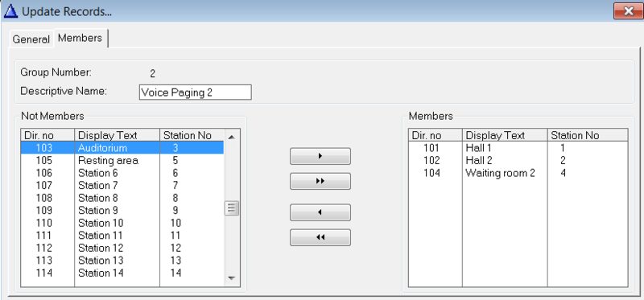Screen dimensions: 644x300
Task: Select Station 14 in Not Members list
Action: pos(122,273)
